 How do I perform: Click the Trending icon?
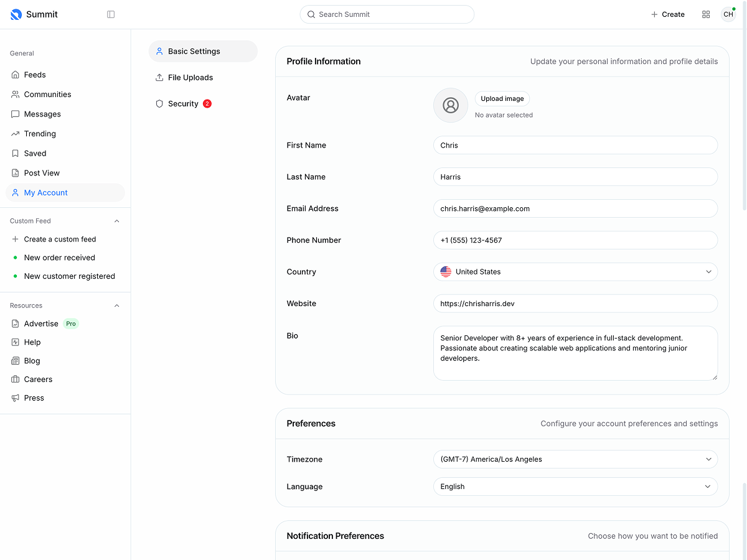tap(15, 133)
